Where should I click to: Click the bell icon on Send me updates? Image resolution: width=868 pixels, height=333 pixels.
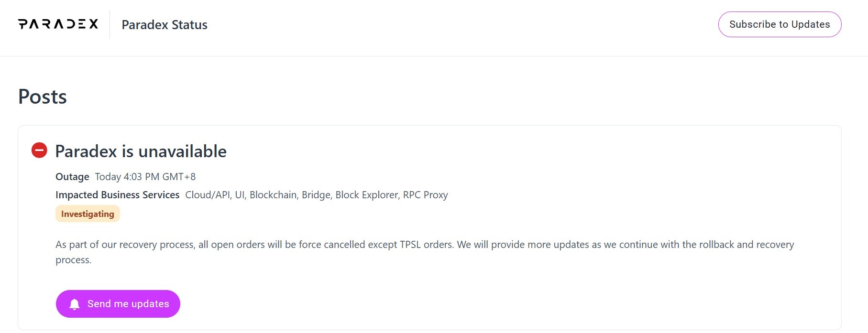click(x=75, y=304)
